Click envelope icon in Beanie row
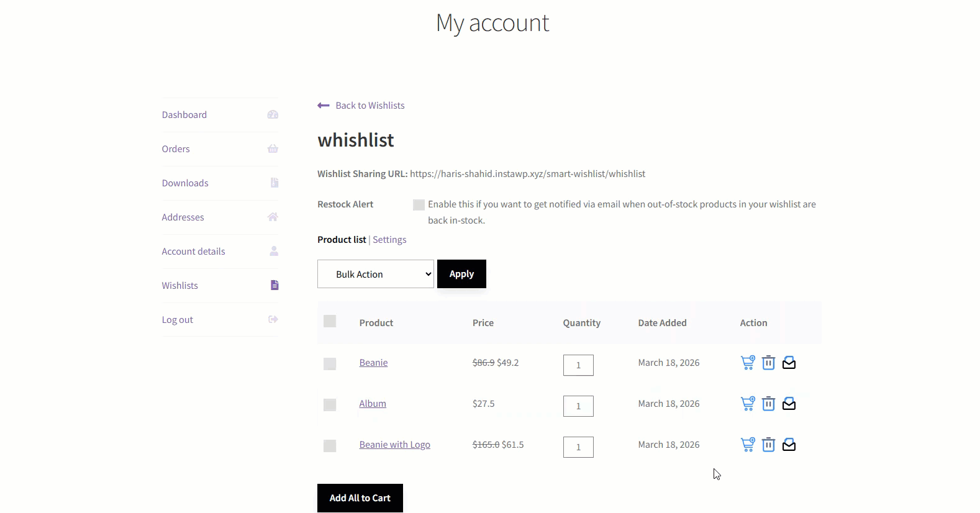Viewport: 980px width, 513px height. 789,363
